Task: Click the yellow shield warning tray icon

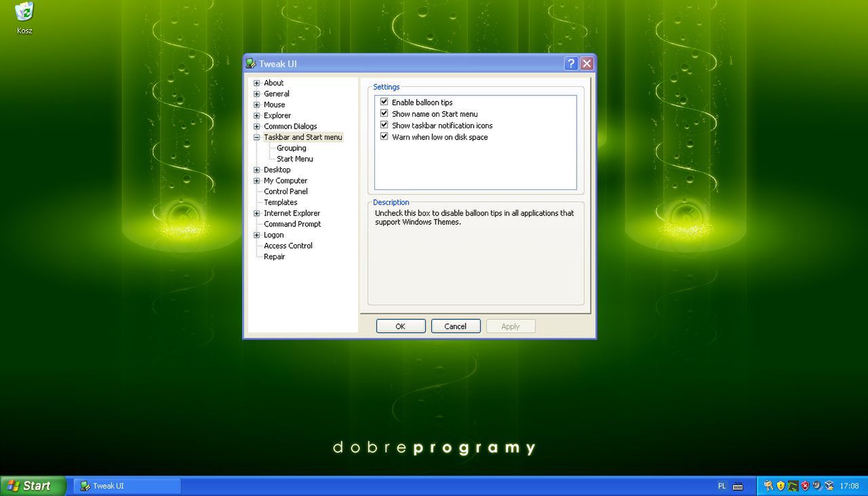Action: click(x=780, y=486)
